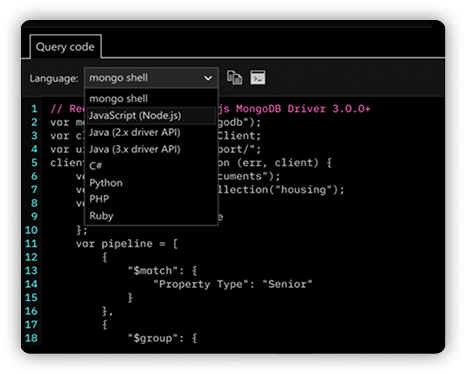Select C# from the language list

click(151, 166)
